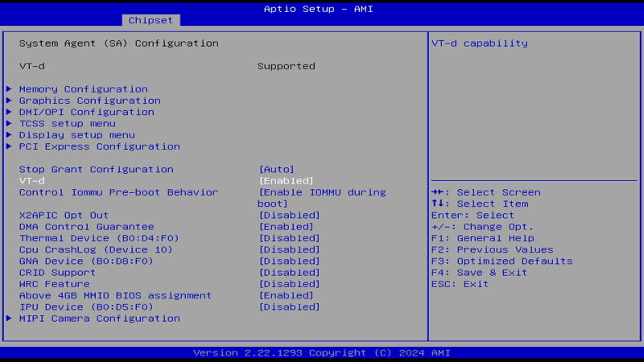
Task: Click arrow beside Graphics Configuration
Action: (9, 101)
